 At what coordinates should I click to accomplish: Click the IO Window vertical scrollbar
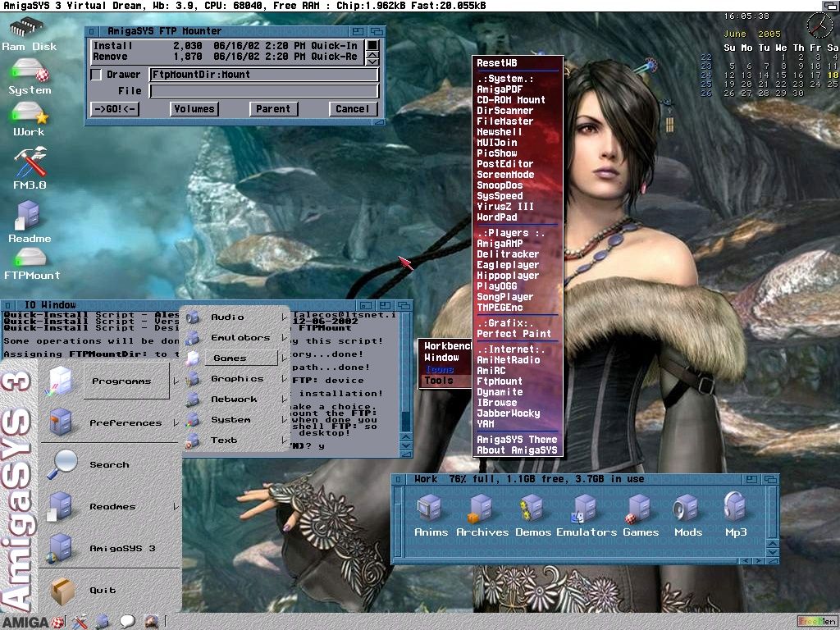(405, 369)
